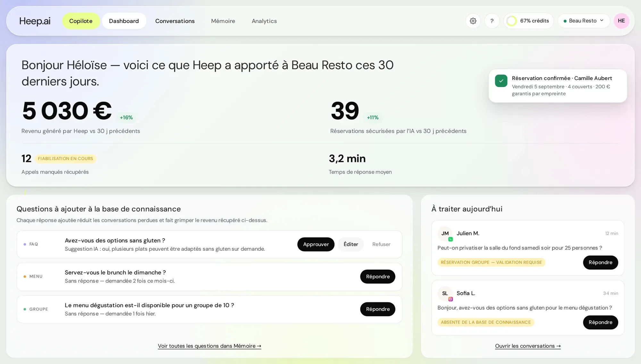Click the '34 min' timestamp on Sofia's card

click(x=611, y=293)
